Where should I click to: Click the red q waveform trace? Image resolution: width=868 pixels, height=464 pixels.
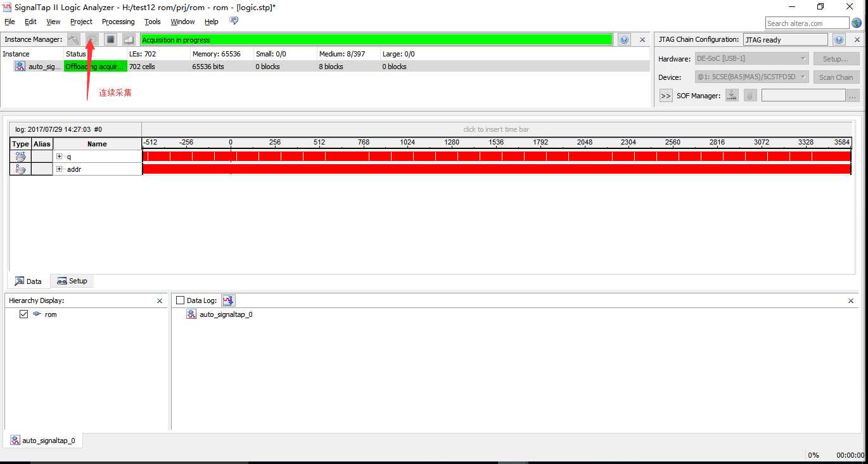pyautogui.click(x=496, y=156)
